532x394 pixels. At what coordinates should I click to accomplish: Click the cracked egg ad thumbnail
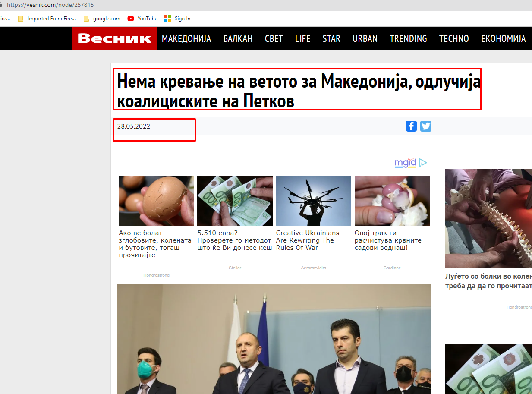[x=156, y=201]
